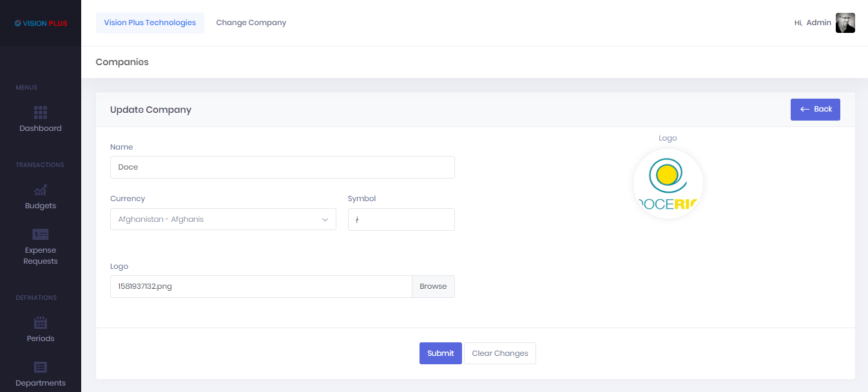This screenshot has height=392, width=868.
Task: Open the Dashboard grid icon
Action: (x=41, y=113)
